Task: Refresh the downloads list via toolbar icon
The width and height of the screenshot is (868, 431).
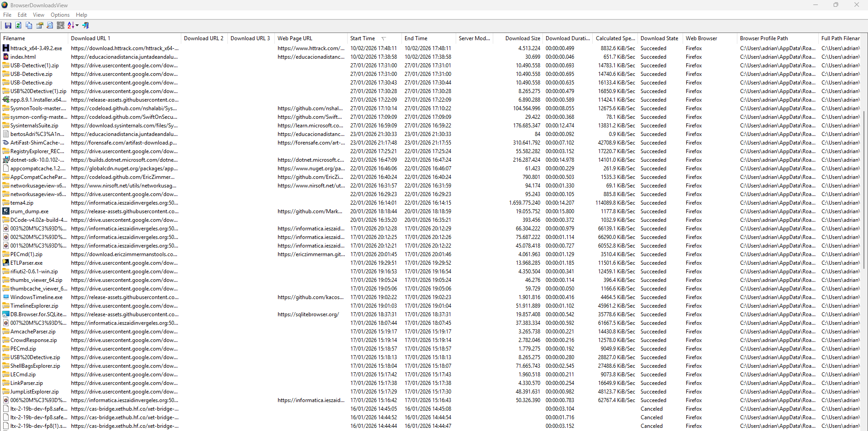Action: point(19,26)
